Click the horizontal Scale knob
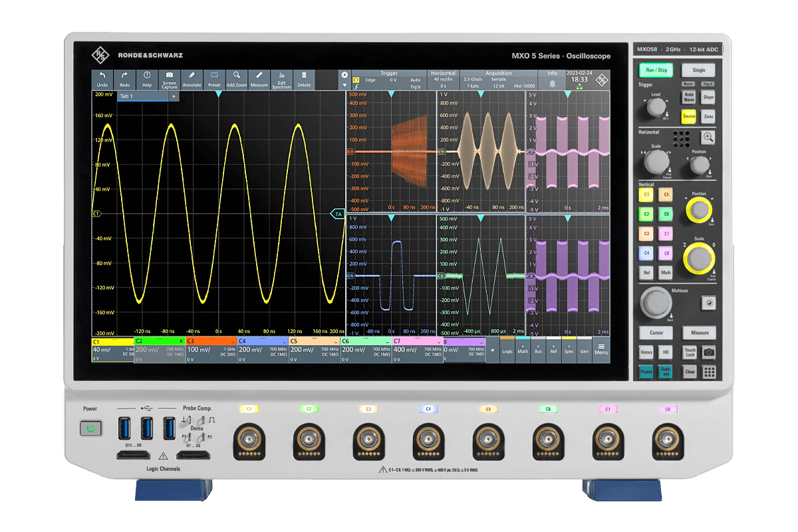The height and width of the screenshot is (532, 798). (657, 162)
